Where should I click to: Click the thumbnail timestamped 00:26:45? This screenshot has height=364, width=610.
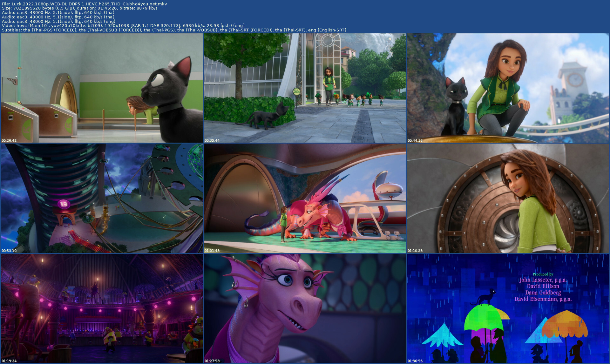pos(102,88)
